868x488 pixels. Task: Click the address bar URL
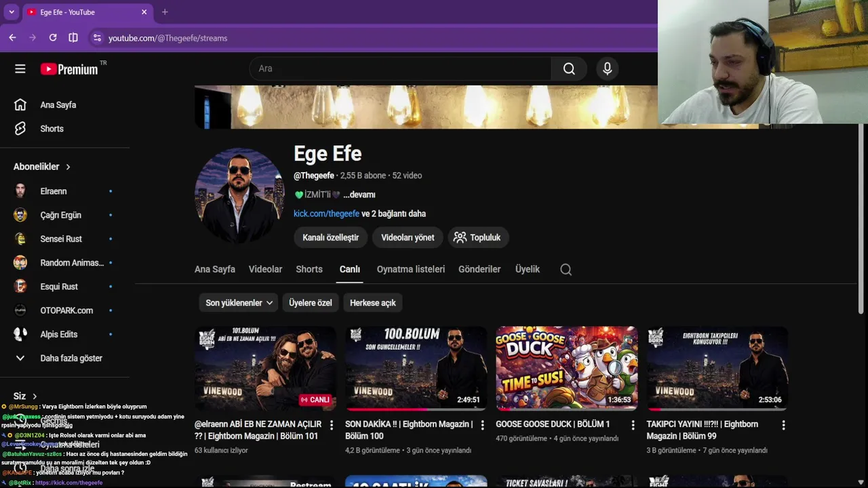(167, 38)
